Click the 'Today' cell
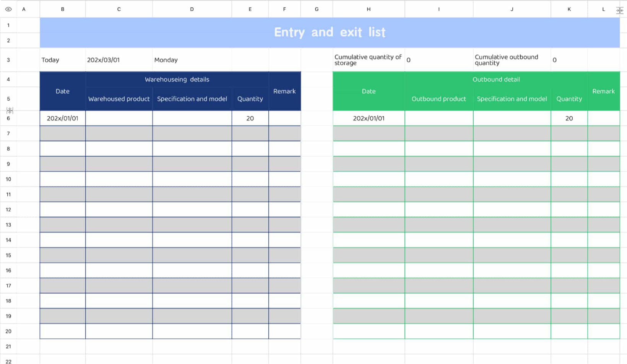627x364 pixels. pos(63,60)
